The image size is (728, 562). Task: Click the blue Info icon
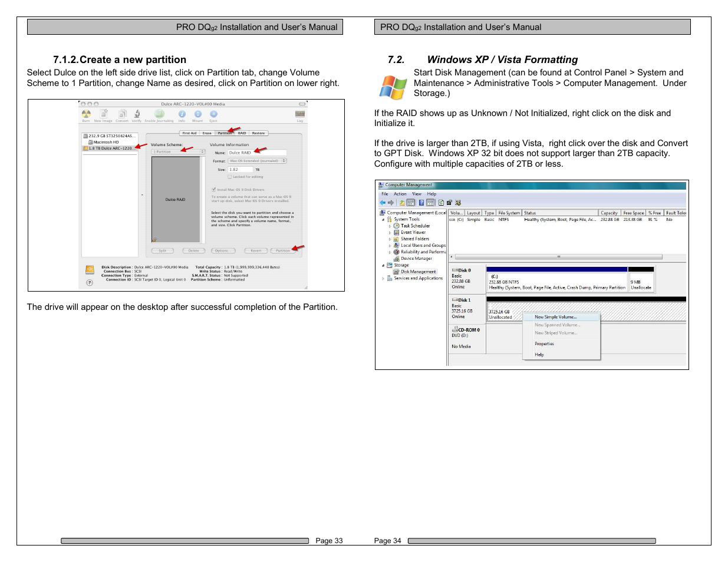(x=182, y=114)
